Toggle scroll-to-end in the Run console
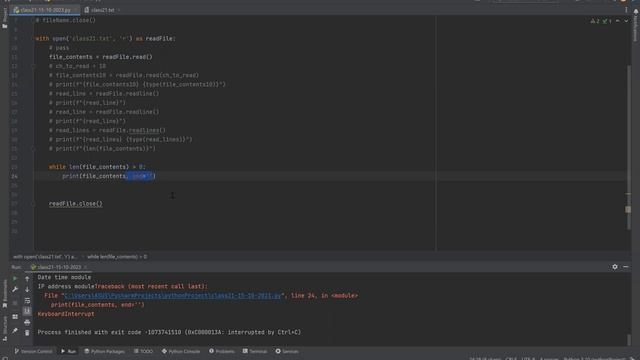Image resolution: width=640 pixels, height=360 pixels. pos(27,311)
